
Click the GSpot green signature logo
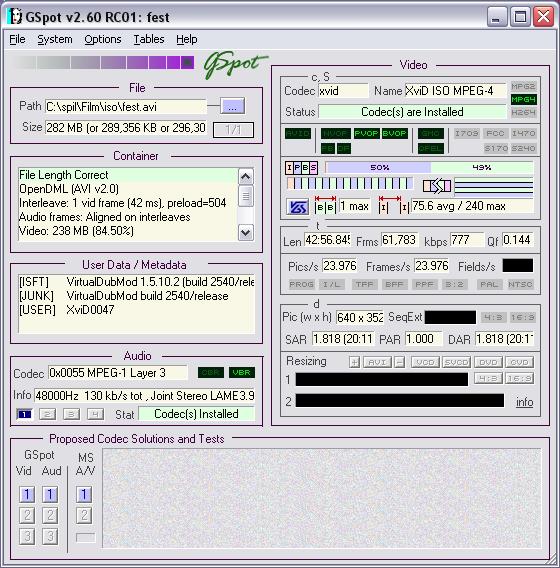(x=235, y=64)
